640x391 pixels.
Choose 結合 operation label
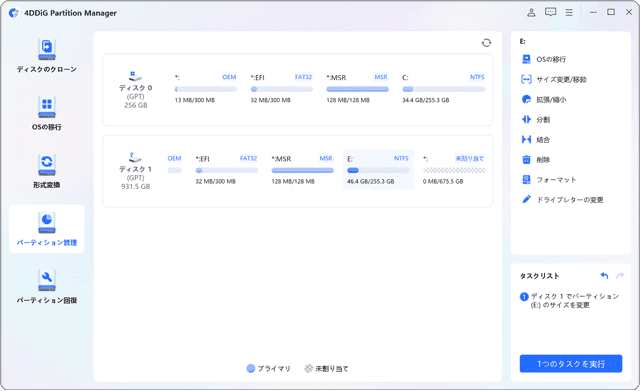click(543, 140)
